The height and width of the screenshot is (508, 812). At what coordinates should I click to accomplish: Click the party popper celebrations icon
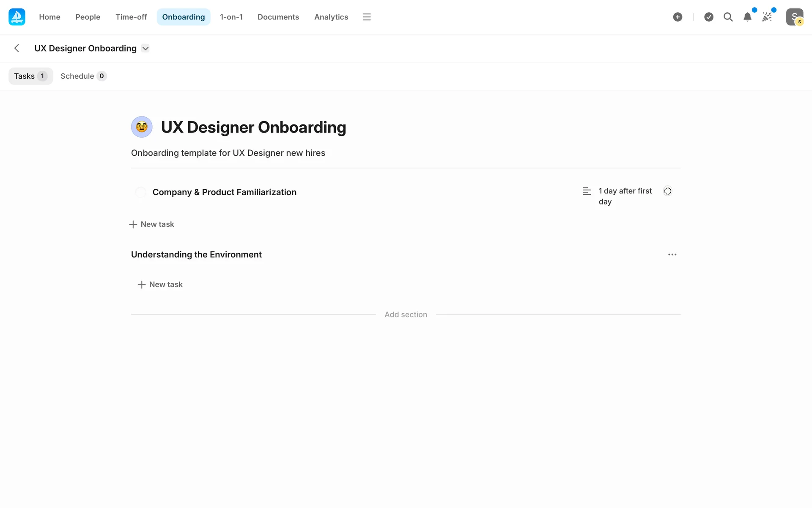[767, 17]
